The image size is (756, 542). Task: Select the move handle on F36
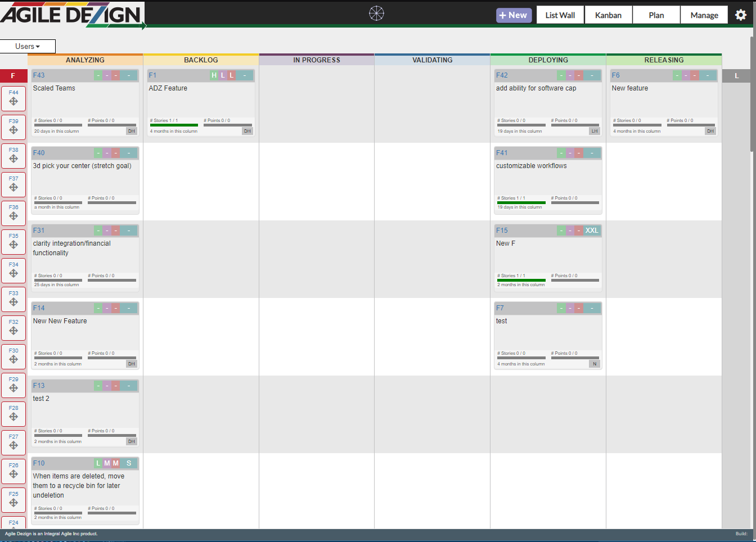[x=13, y=216]
